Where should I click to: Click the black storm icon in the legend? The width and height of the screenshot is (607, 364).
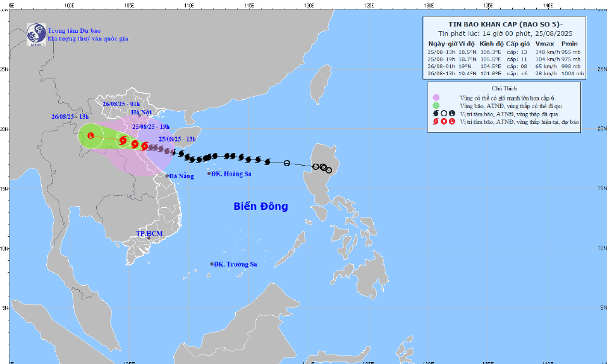pos(436,113)
